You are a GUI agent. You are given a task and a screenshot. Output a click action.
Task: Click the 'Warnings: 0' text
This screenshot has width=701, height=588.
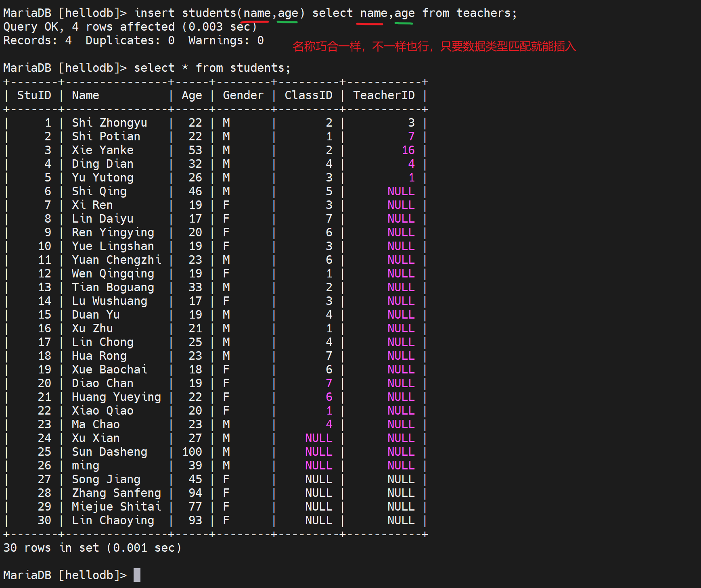(226, 40)
